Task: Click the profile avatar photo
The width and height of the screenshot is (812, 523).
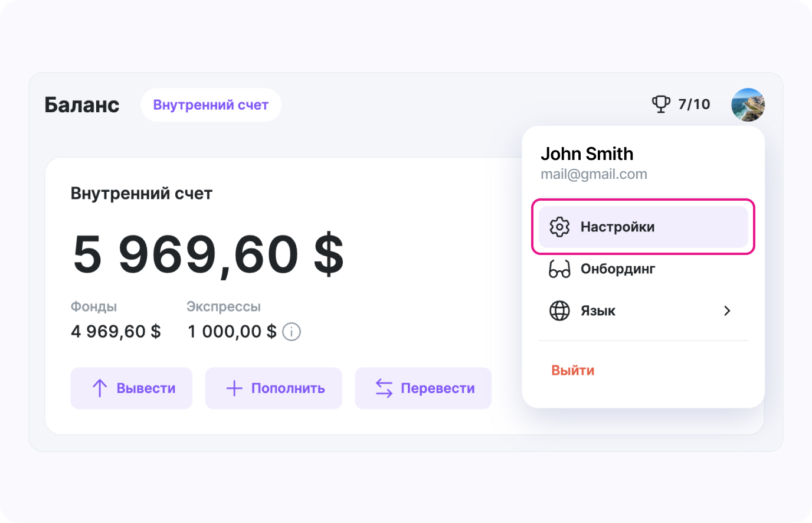Action: (748, 105)
